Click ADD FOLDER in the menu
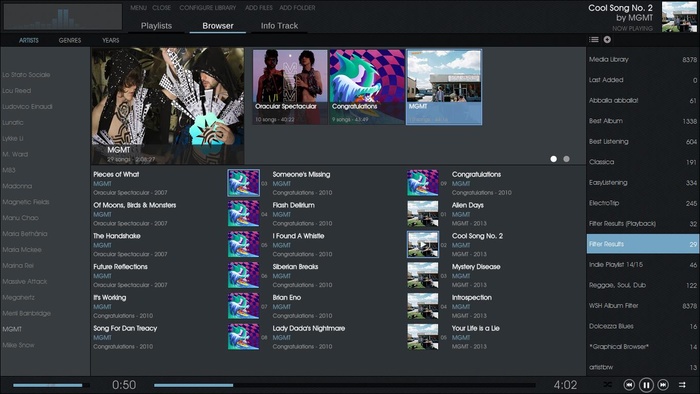This screenshot has height=394, width=700. click(x=297, y=8)
